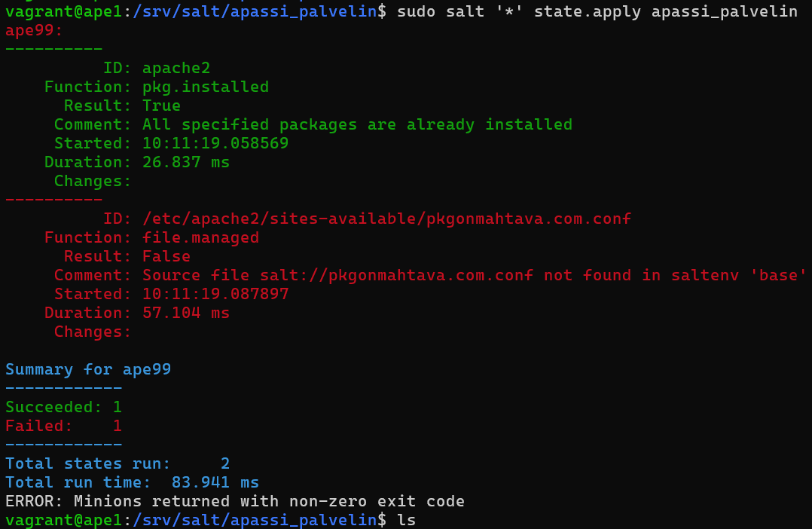Screen dimensions: 812x529
Task: Click the '57.104 ms' duration
Action: (185, 313)
